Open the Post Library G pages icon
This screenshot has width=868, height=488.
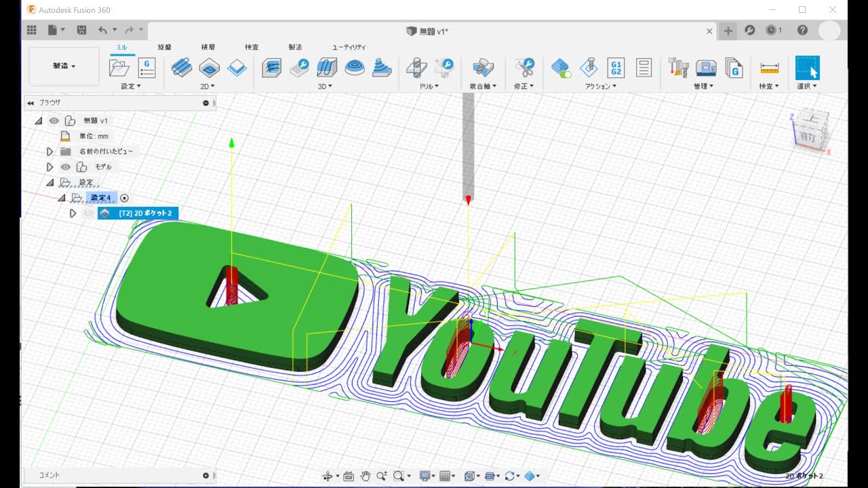pyautogui.click(x=734, y=68)
